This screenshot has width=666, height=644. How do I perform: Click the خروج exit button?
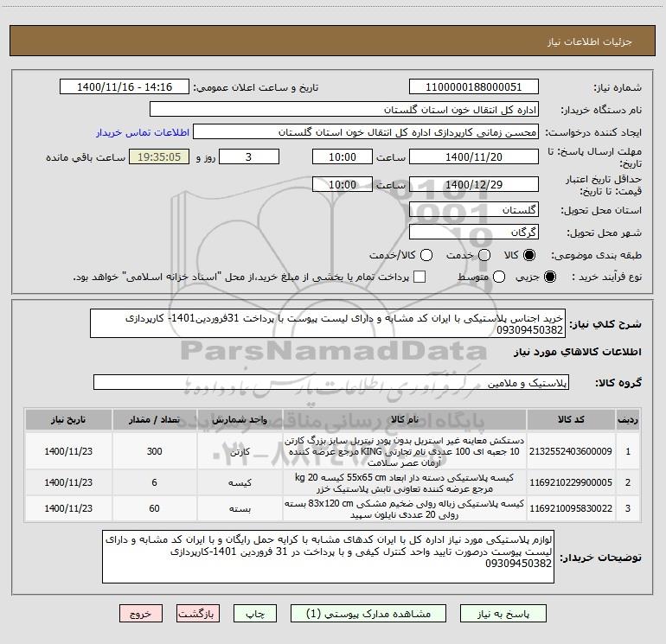coord(141,614)
